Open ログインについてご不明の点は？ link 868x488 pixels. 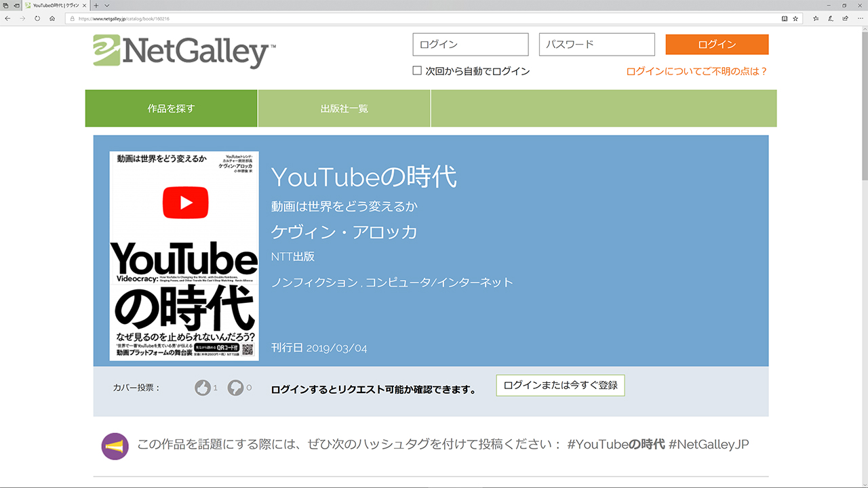coord(697,71)
